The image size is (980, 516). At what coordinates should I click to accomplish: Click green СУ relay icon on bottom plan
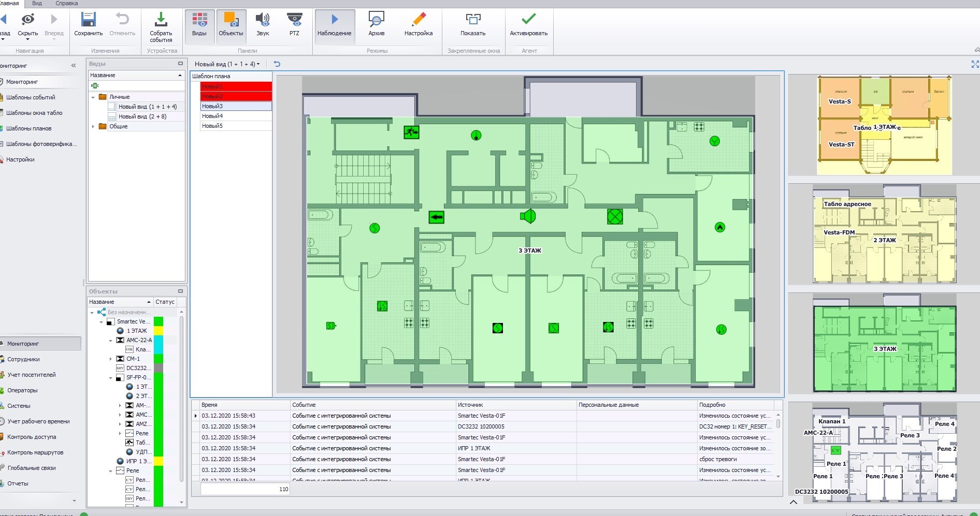tap(835, 450)
